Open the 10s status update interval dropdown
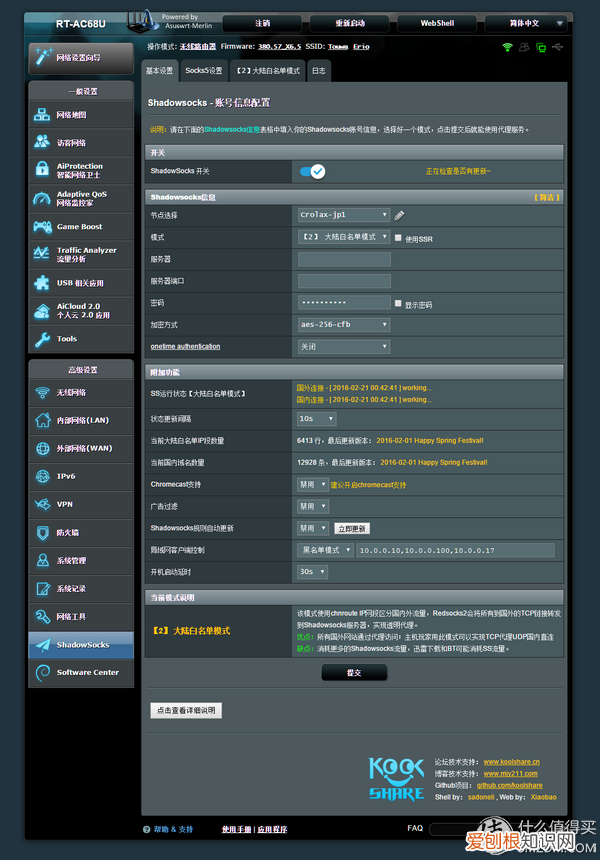Viewport: 600px width, 860px height. [316, 419]
